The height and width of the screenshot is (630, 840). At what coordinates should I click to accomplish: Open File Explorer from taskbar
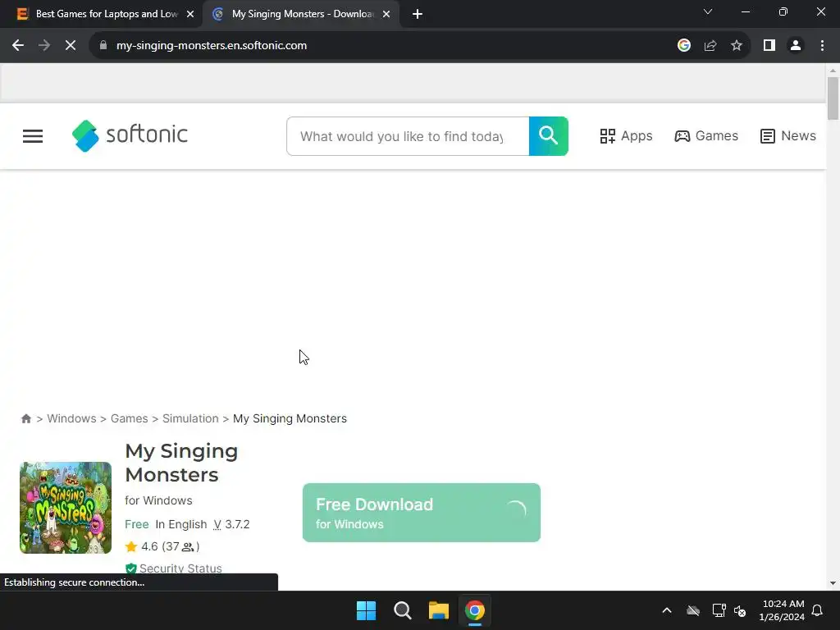click(438, 610)
